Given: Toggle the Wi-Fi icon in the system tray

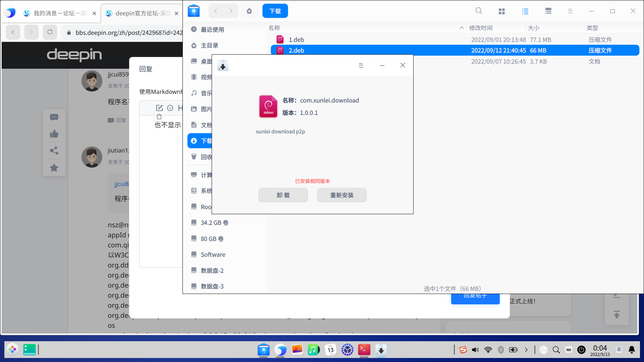Looking at the screenshot, I should click(x=488, y=350).
